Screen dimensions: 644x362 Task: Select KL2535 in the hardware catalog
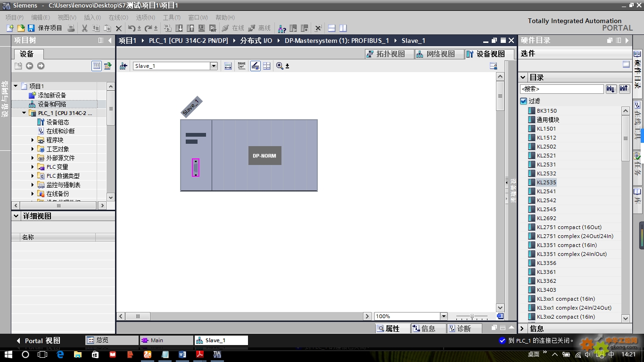[x=546, y=182]
